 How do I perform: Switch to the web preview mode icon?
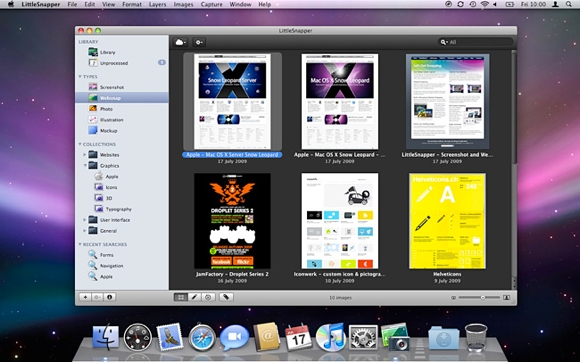[x=208, y=297]
